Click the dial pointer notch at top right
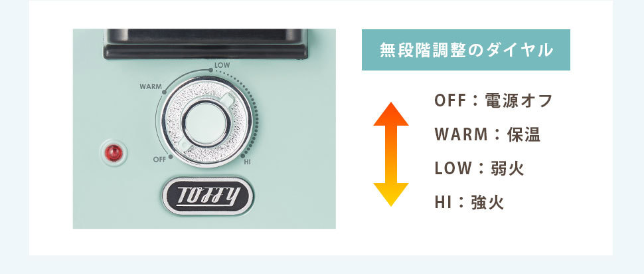The width and height of the screenshot is (644, 274). pos(228,99)
